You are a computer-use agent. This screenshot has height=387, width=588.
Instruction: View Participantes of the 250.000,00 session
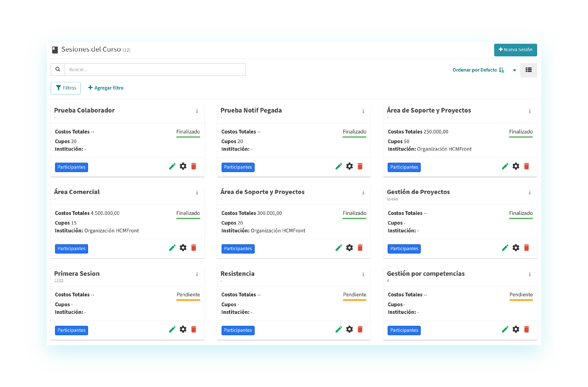[x=404, y=167]
